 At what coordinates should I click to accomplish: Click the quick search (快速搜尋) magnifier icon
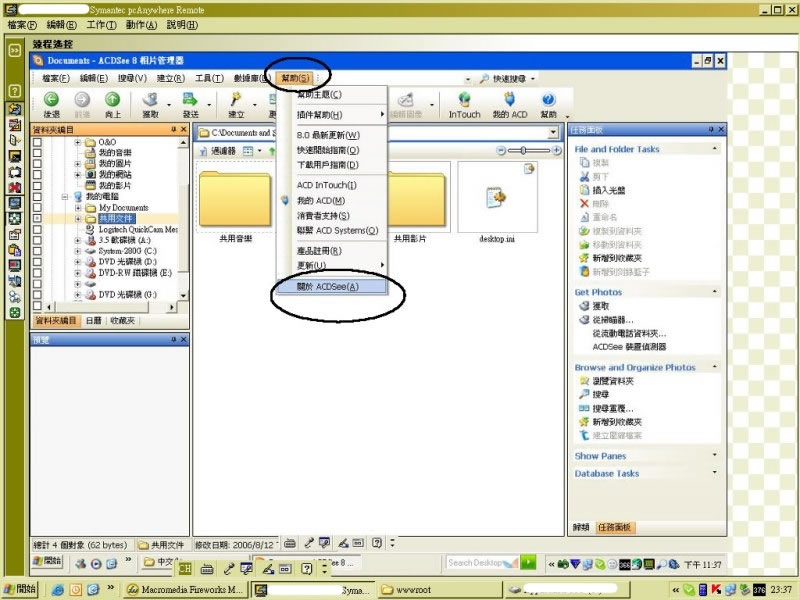click(x=484, y=79)
